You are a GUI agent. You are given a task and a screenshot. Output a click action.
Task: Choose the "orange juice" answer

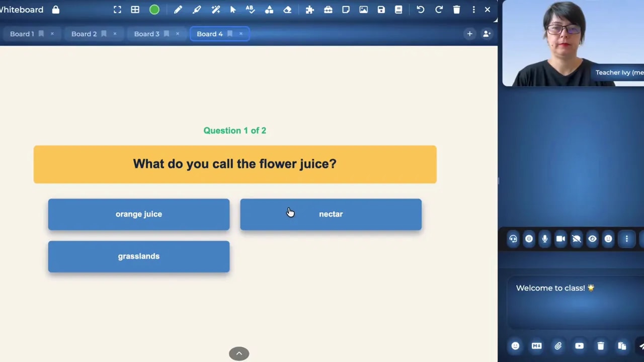[139, 214]
